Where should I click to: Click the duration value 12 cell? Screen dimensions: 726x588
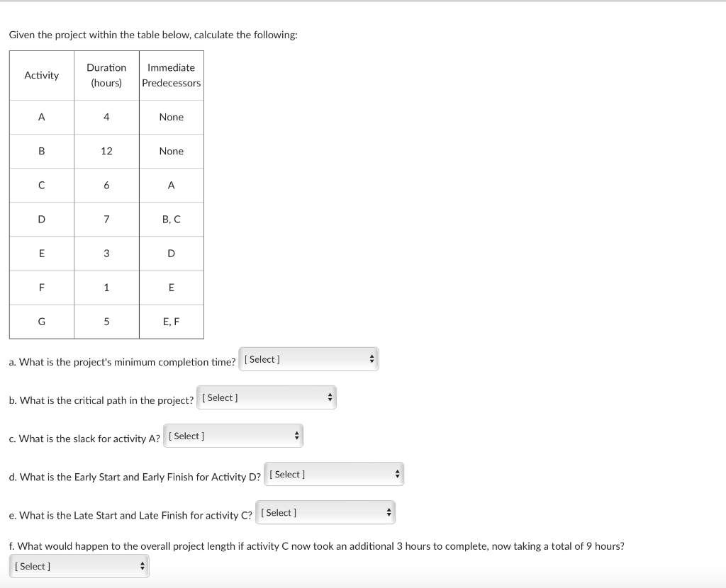pos(106,151)
